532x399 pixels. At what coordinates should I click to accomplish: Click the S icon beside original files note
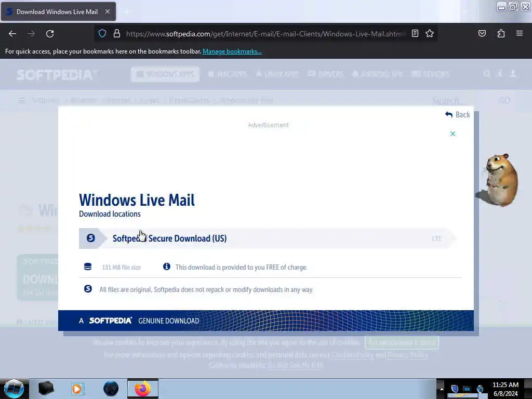(88, 289)
